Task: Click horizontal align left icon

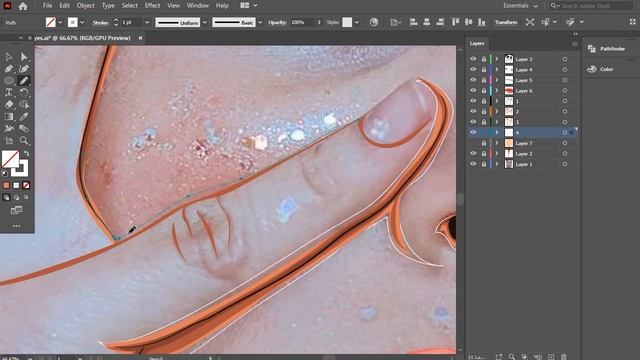Action: (413, 22)
